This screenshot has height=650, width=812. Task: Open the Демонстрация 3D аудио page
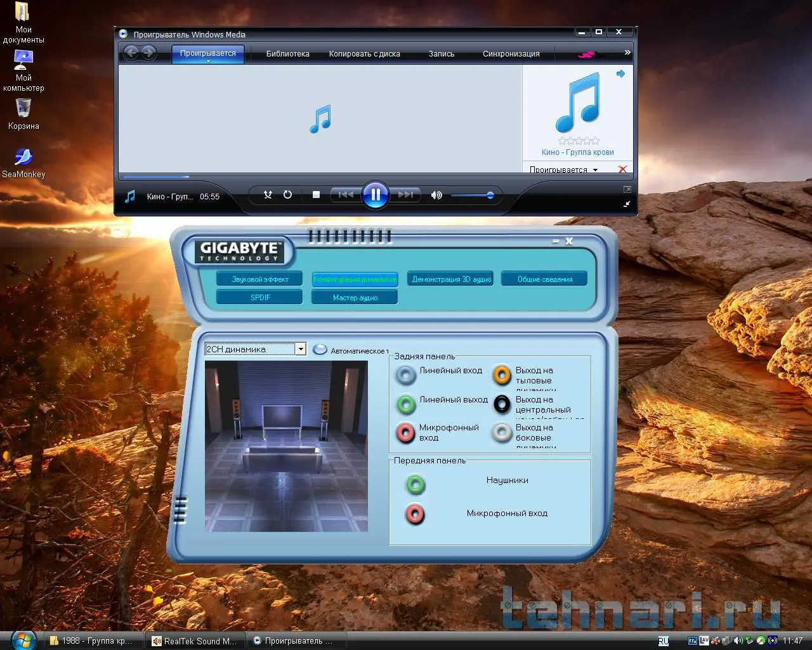click(451, 279)
